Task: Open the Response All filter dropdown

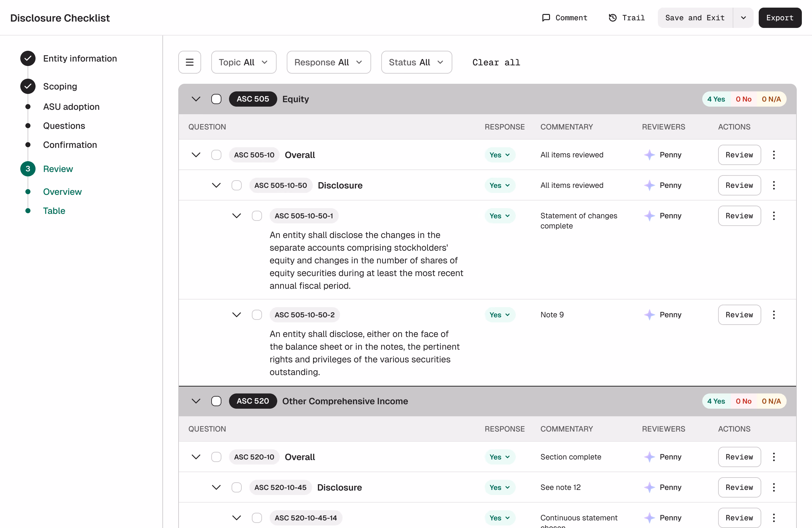Action: coord(329,62)
